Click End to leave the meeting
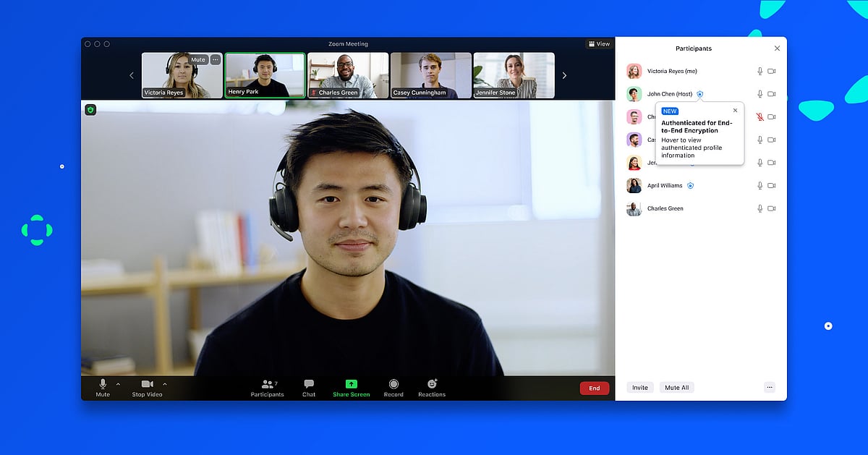868x455 pixels. (x=594, y=388)
